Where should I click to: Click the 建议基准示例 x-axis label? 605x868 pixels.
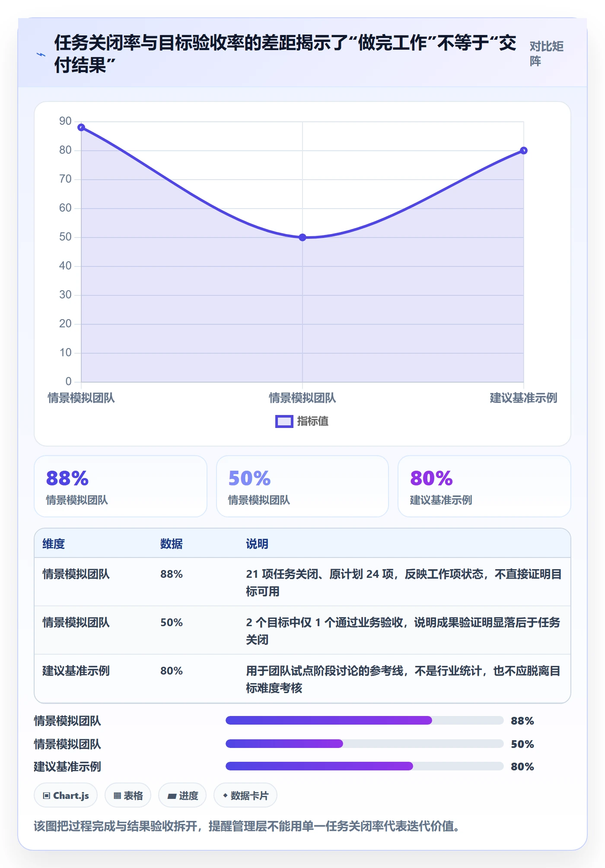tap(523, 398)
